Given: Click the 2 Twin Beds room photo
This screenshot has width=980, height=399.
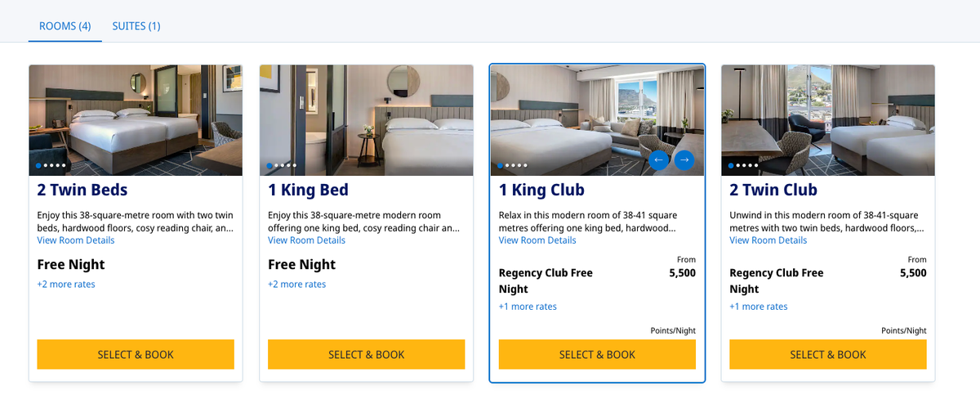Looking at the screenshot, I should [x=136, y=114].
